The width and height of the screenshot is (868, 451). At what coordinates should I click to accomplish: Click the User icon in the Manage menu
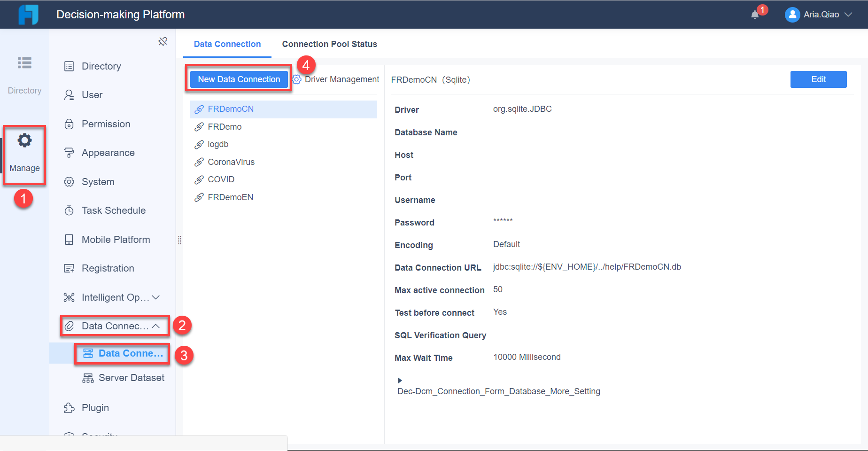69,95
